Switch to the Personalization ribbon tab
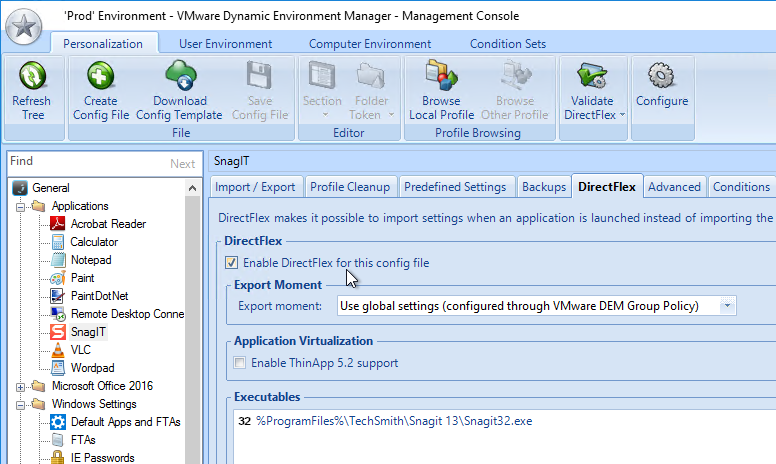Screen dimensions: 776x464 103,44
